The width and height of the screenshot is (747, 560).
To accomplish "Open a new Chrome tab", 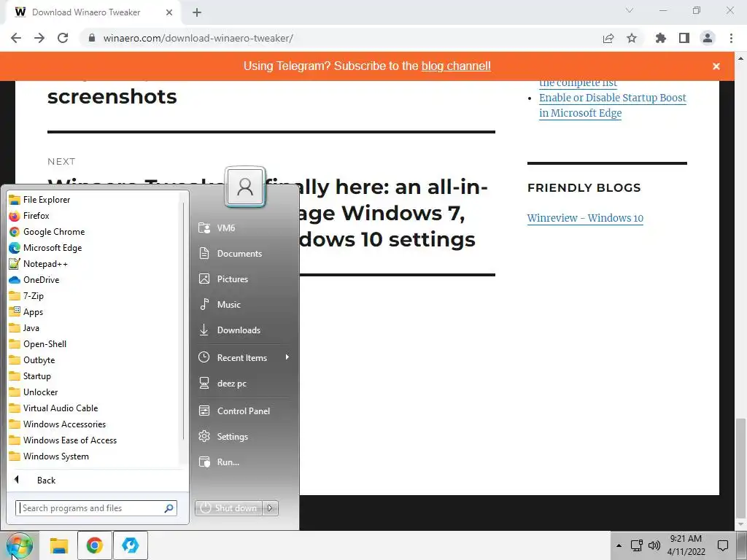I will pos(197,12).
